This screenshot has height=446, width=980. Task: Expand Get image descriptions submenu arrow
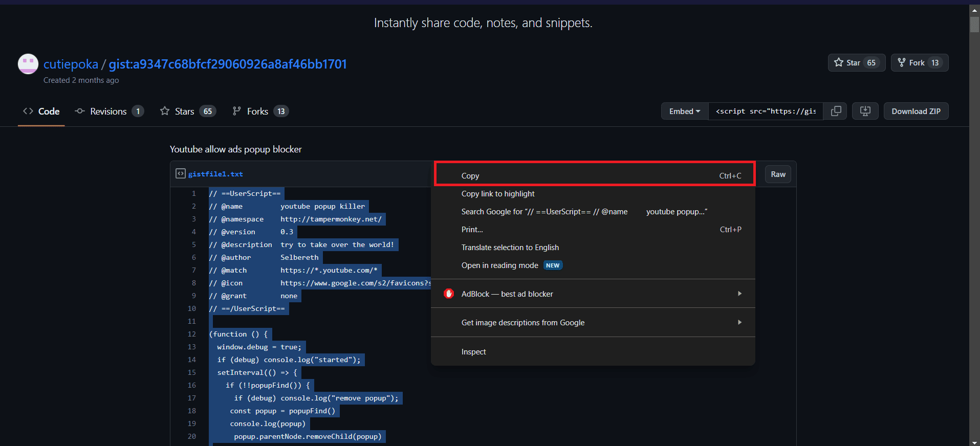point(739,322)
